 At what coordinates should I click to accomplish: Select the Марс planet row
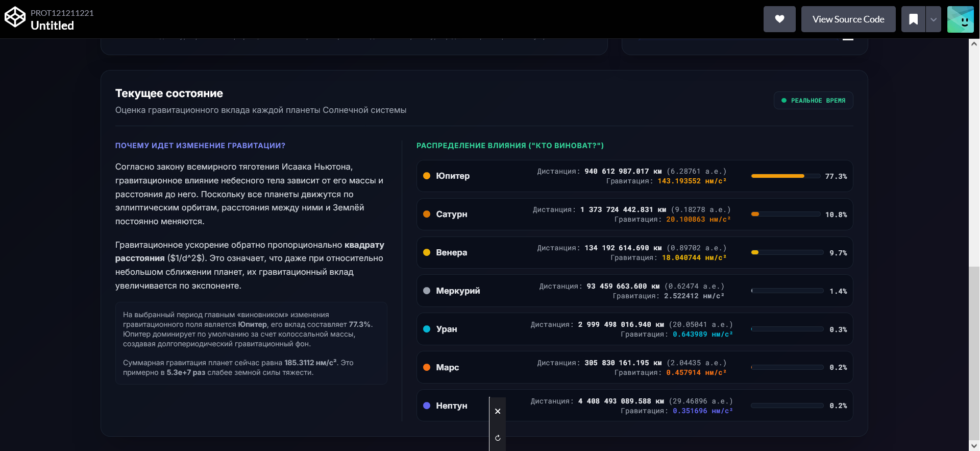pos(634,367)
